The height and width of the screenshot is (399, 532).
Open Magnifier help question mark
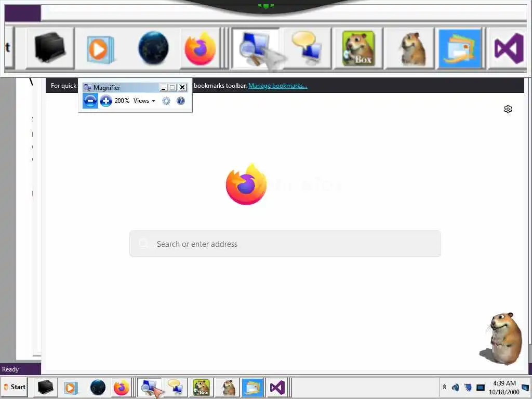tap(181, 101)
